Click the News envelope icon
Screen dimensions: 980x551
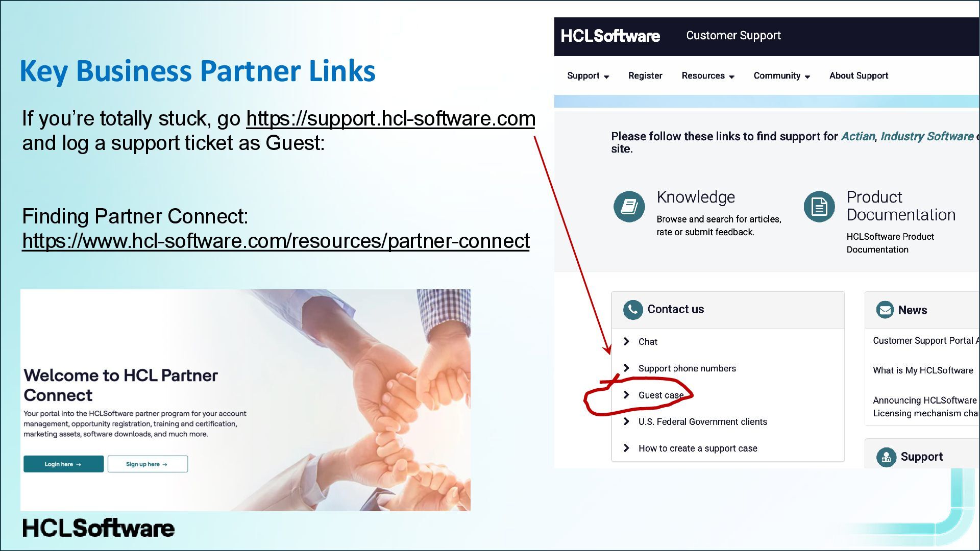[885, 310]
